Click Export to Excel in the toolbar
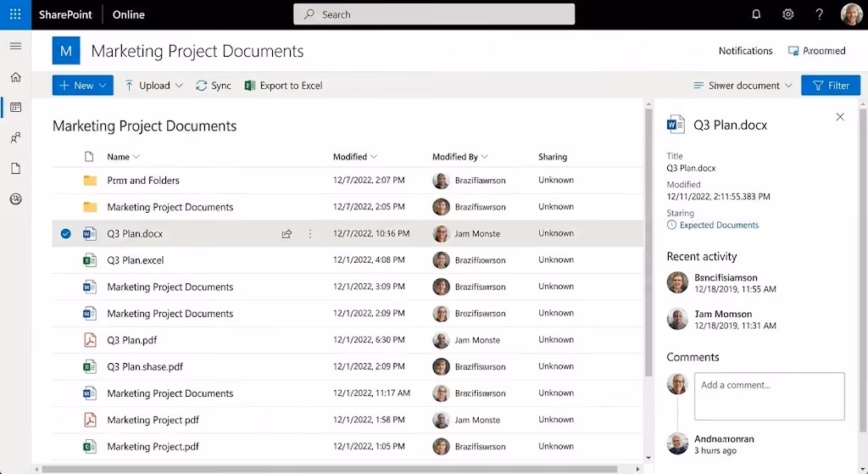 283,86
